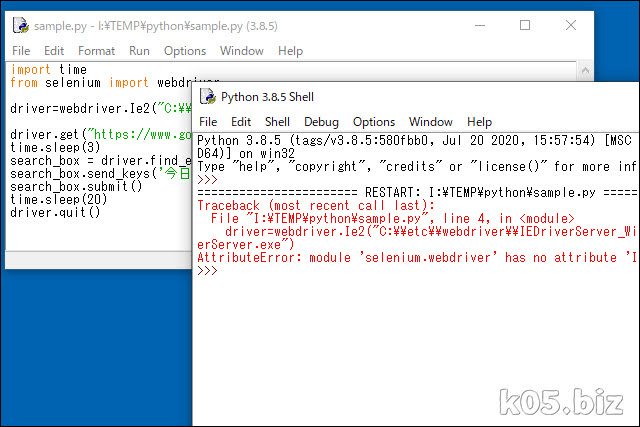Screen dimensions: 640x427
Task: Click the 'search_box.submit()' line
Action: tap(76, 187)
